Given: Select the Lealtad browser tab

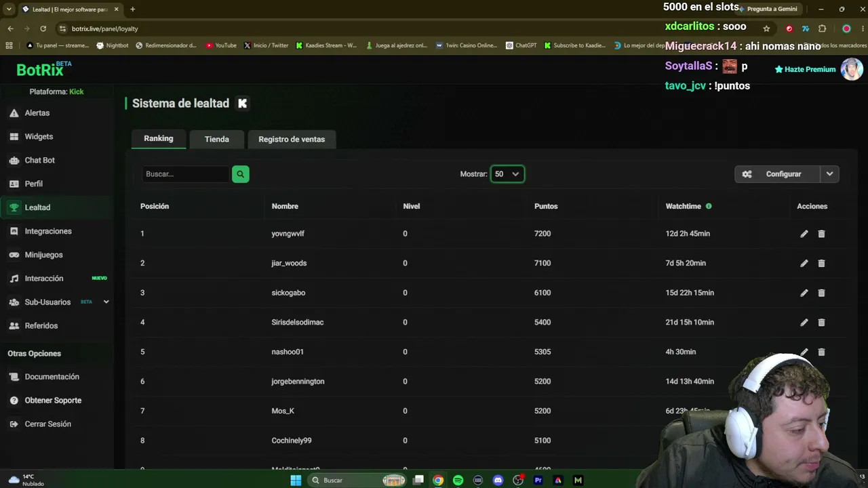Looking at the screenshot, I should point(71,9).
